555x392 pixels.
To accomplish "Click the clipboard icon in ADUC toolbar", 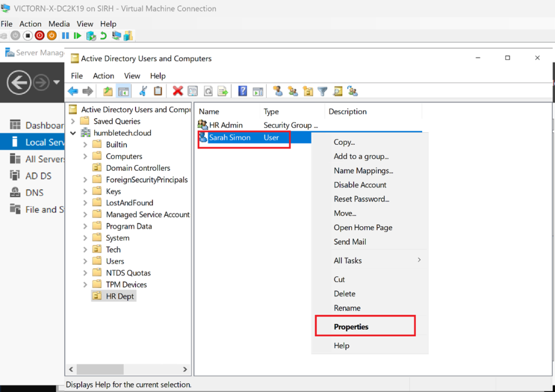I will tap(158, 91).
